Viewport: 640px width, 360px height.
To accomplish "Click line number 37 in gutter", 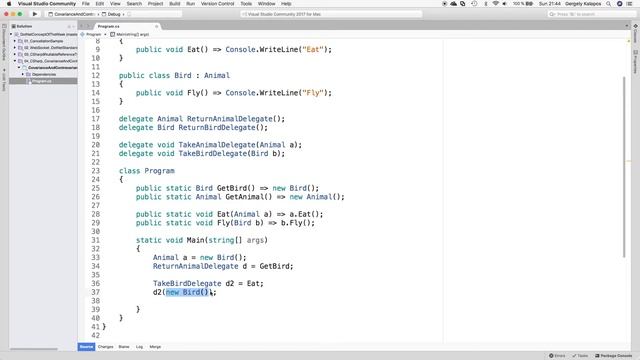I will click(x=96, y=292).
